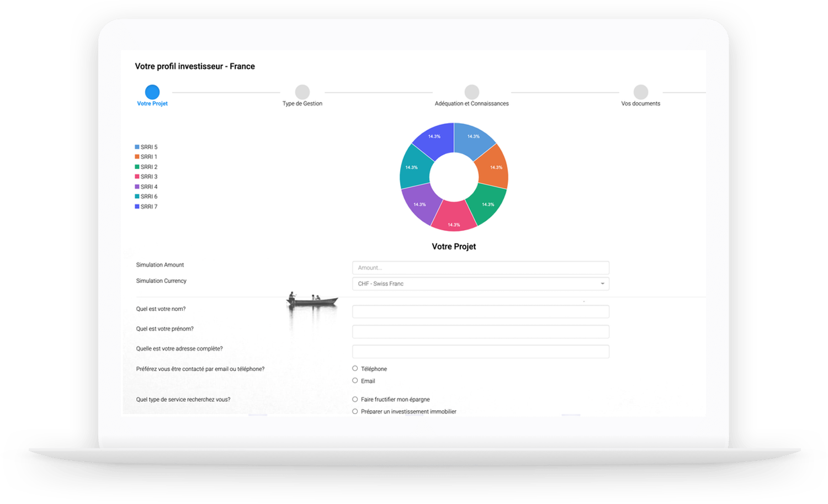Click the Type de Gestion step circle
This screenshot has height=504, width=828.
coord(302,92)
